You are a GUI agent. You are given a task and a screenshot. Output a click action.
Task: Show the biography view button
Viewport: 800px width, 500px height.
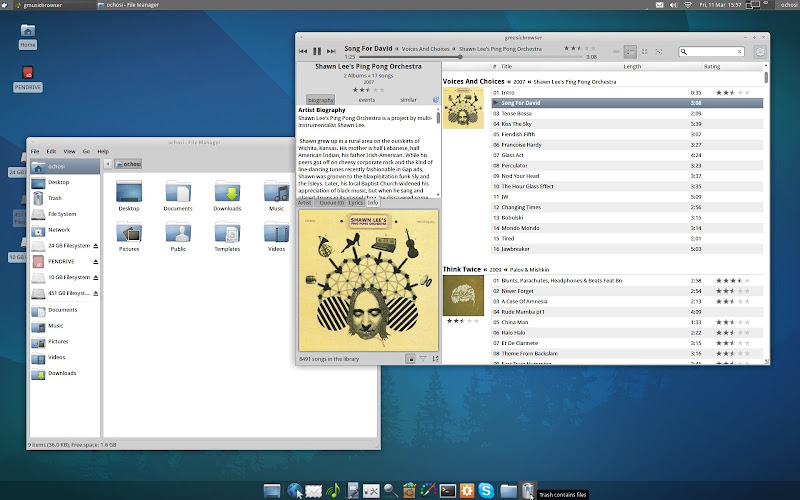[321, 100]
